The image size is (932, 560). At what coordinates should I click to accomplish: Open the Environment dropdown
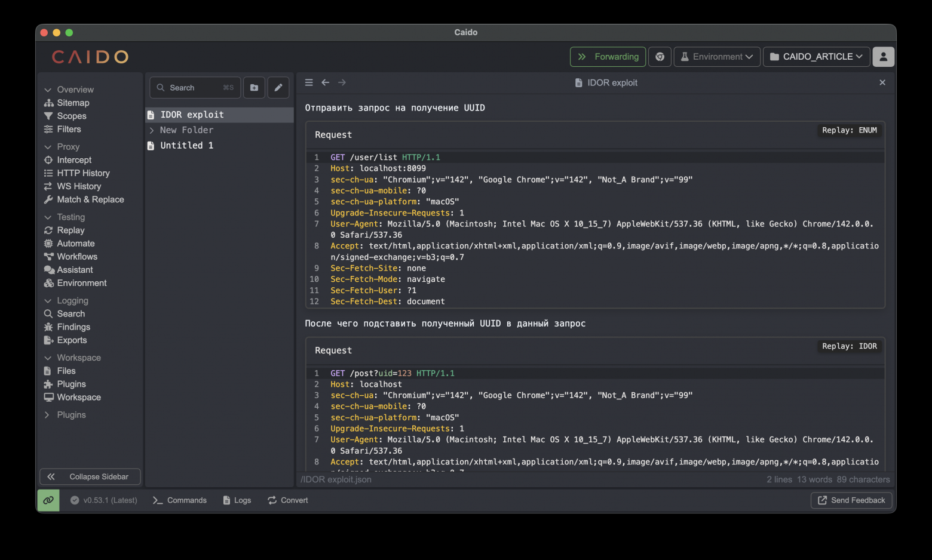pos(717,57)
